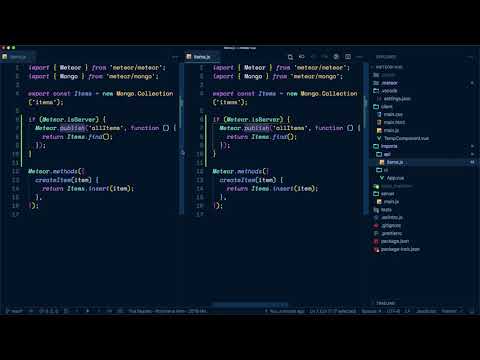Click the icon right of the search icon
The image size is (480, 360).
(302, 57)
